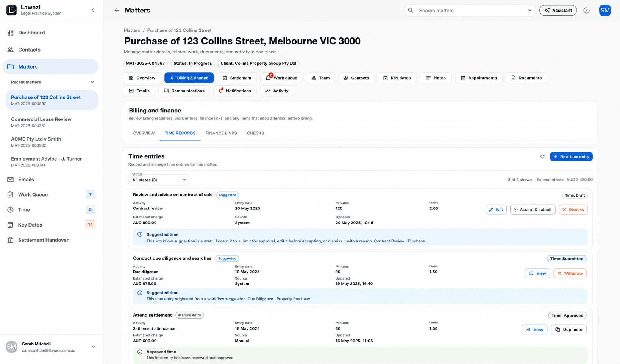Refresh the time entries list
The height and width of the screenshot is (364, 620).
542,156
